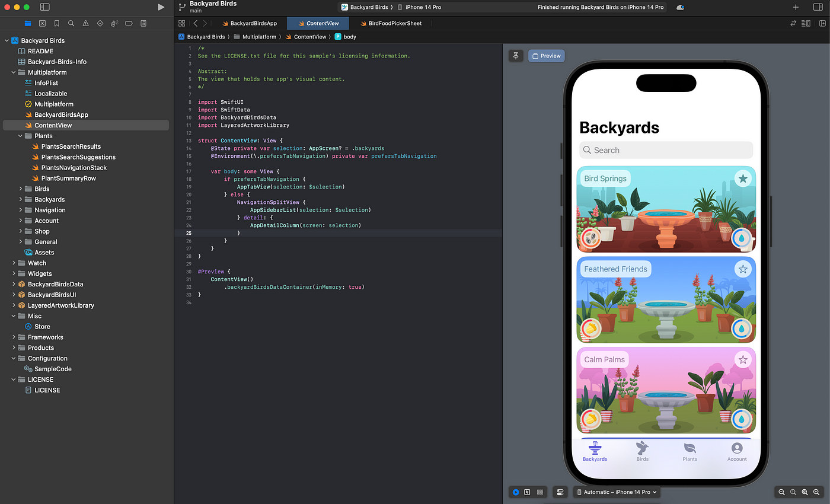The width and height of the screenshot is (830, 504).
Task: Run the app with the Play button
Action: 161,7
